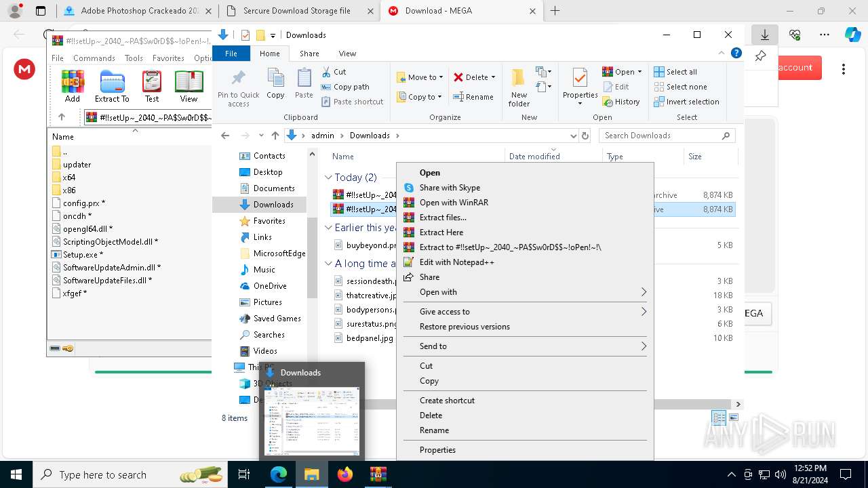Click the Add icon in WinRAR toolbar
The height and width of the screenshot is (488, 868).
click(73, 86)
